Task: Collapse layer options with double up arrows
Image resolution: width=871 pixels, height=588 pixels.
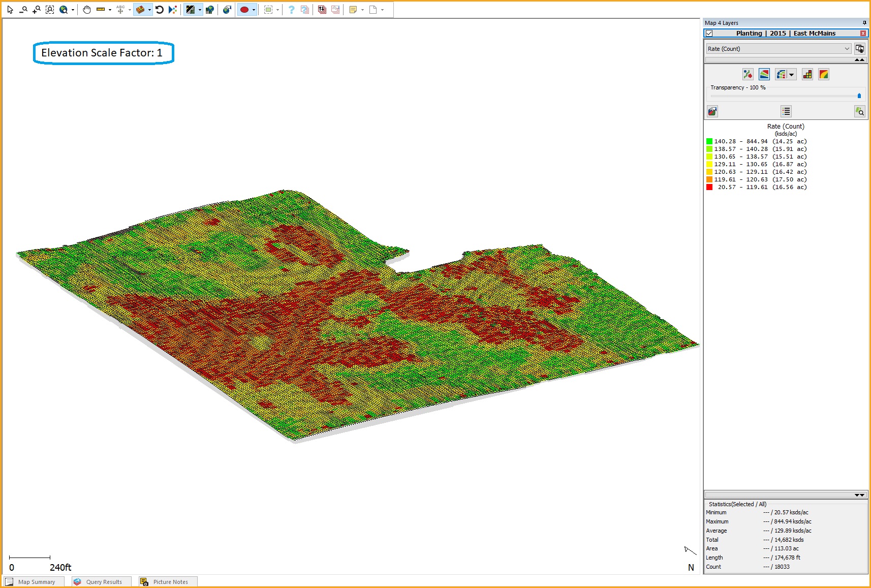Action: point(860,60)
